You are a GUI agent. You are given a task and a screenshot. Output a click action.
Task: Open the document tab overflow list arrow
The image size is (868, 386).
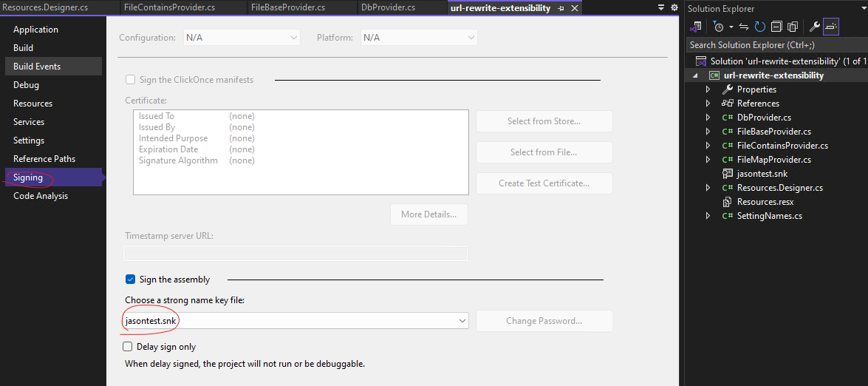point(661,7)
